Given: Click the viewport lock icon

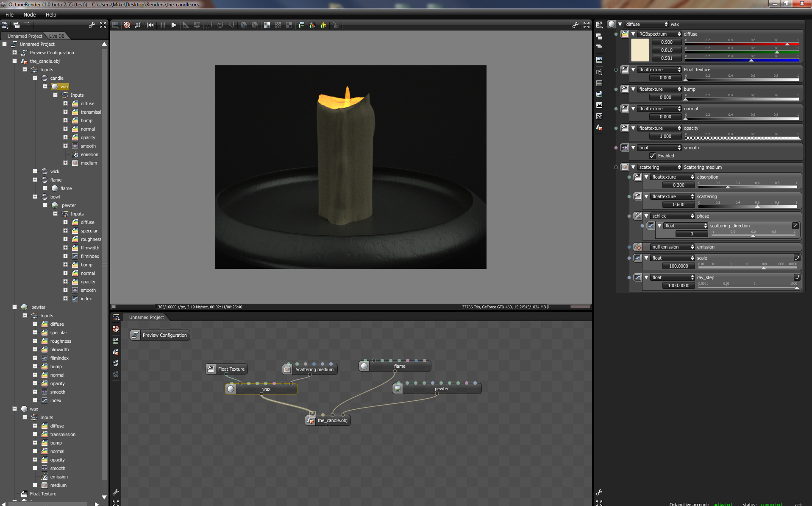Looking at the screenshot, I should [336, 25].
